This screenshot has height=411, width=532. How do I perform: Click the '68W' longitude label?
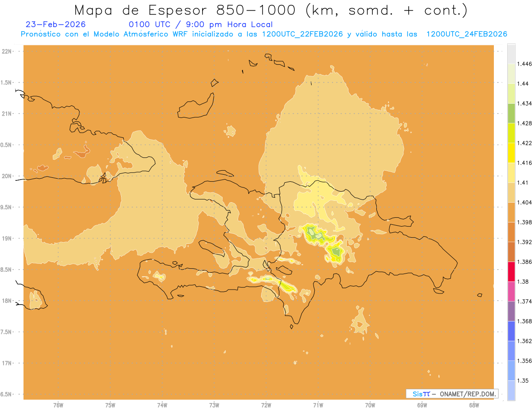click(474, 405)
